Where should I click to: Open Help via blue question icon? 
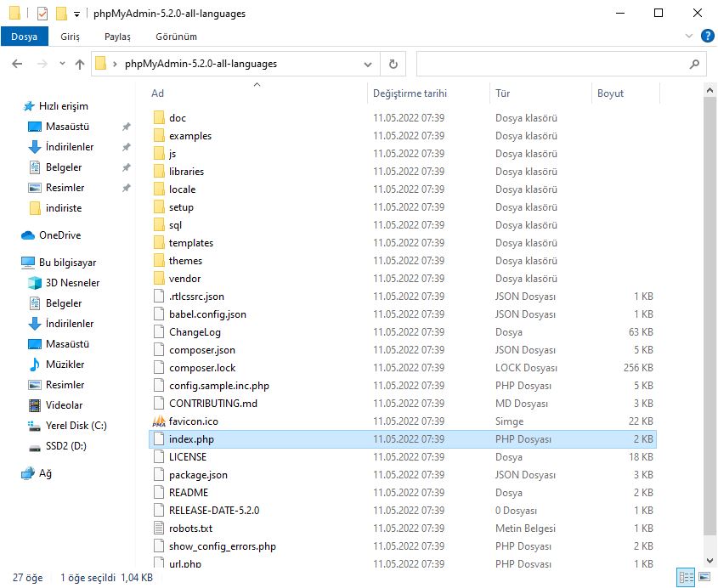click(x=708, y=36)
